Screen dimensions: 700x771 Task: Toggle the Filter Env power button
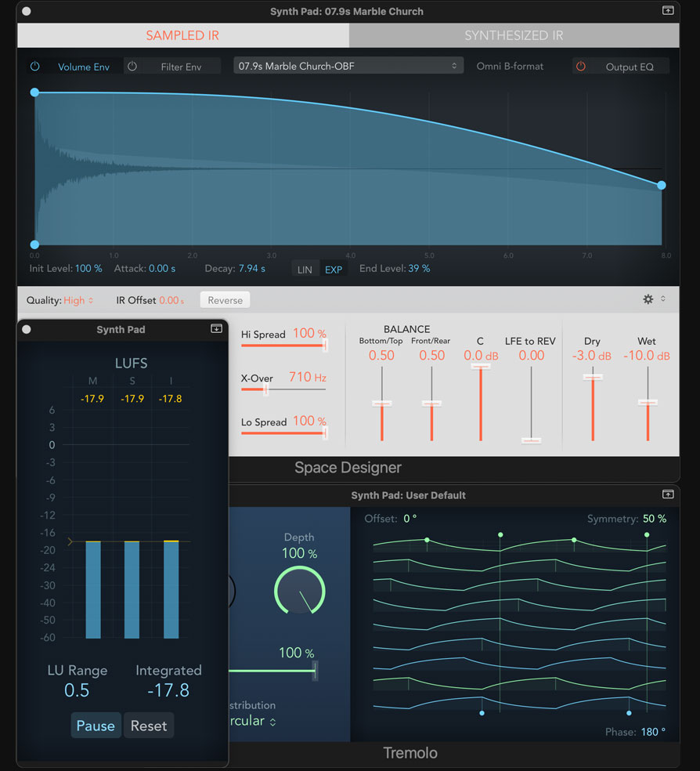[132, 67]
